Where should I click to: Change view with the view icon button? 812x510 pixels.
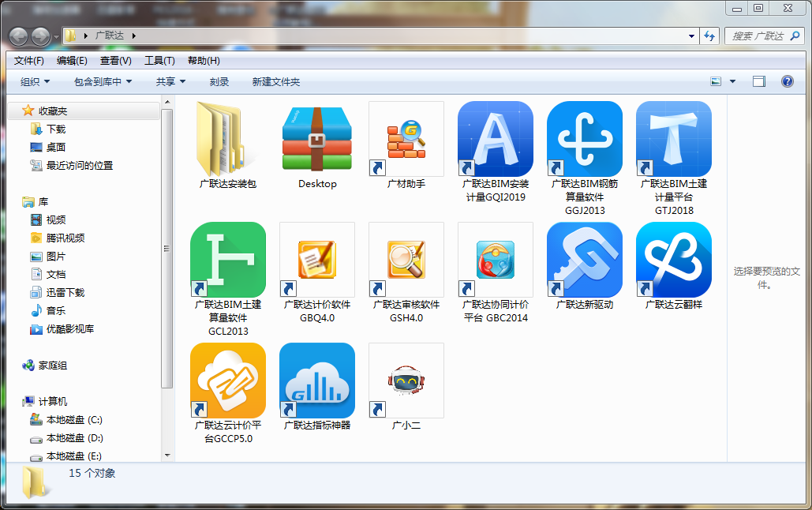tap(716, 81)
